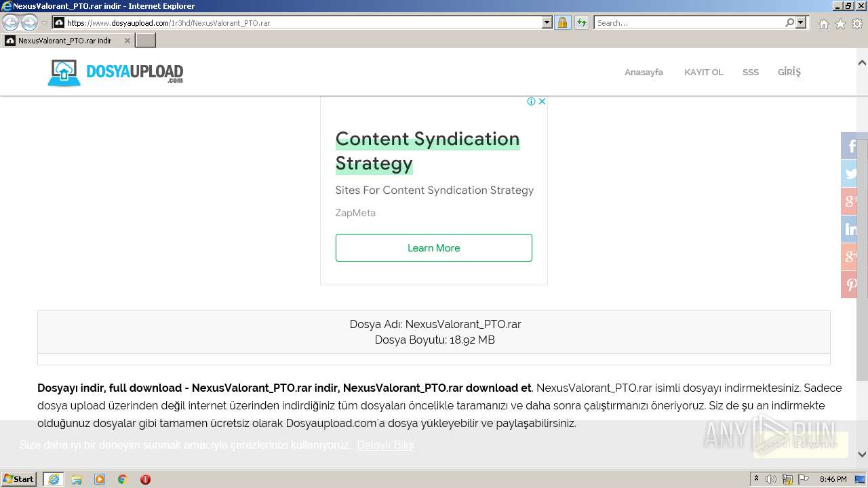This screenshot has height=488, width=868.
Task: Click the ad info icon
Action: (532, 102)
